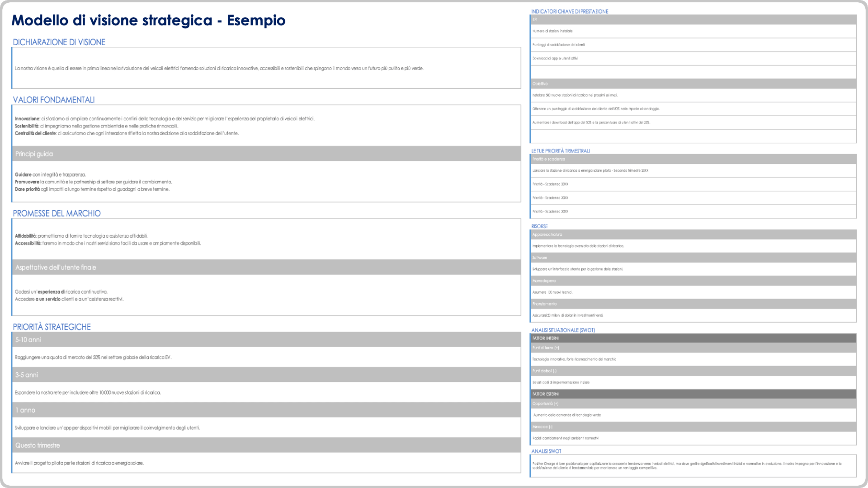Click 'Avviare il progetto pilota' goal text
868x488 pixels.
point(79,463)
